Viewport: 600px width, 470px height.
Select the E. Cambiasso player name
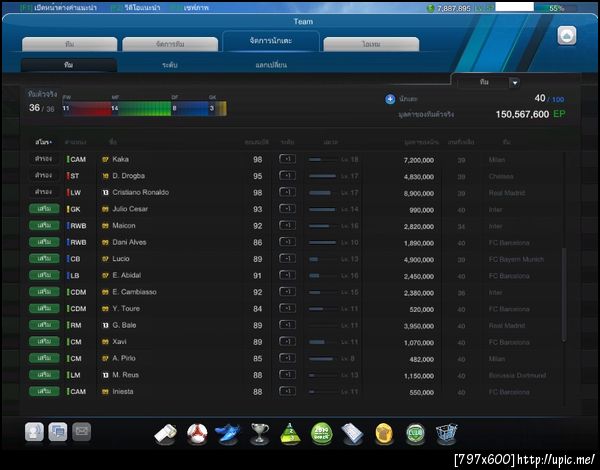pyautogui.click(x=134, y=292)
